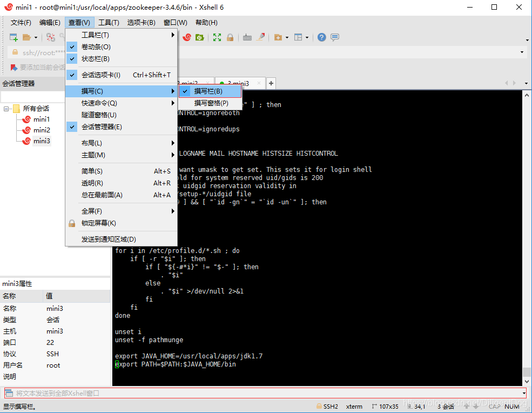Click terminal scrollbar up arrow
The height and width of the screenshot is (413, 532).
point(527,96)
